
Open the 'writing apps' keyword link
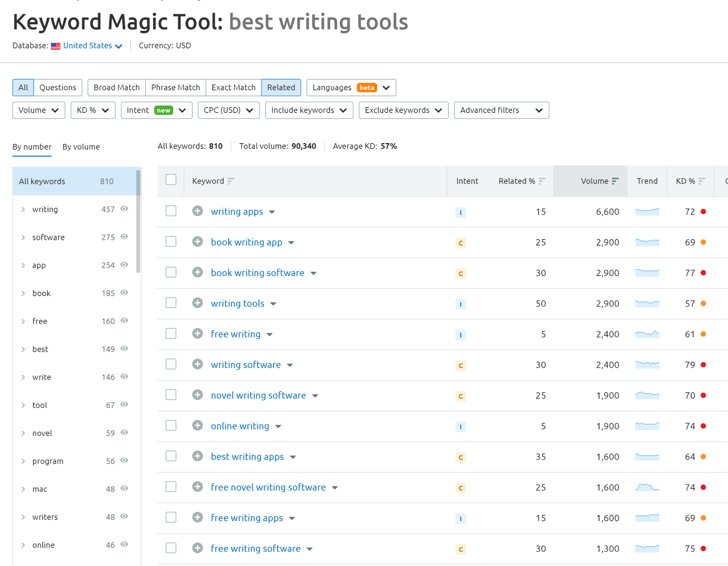pyautogui.click(x=237, y=212)
